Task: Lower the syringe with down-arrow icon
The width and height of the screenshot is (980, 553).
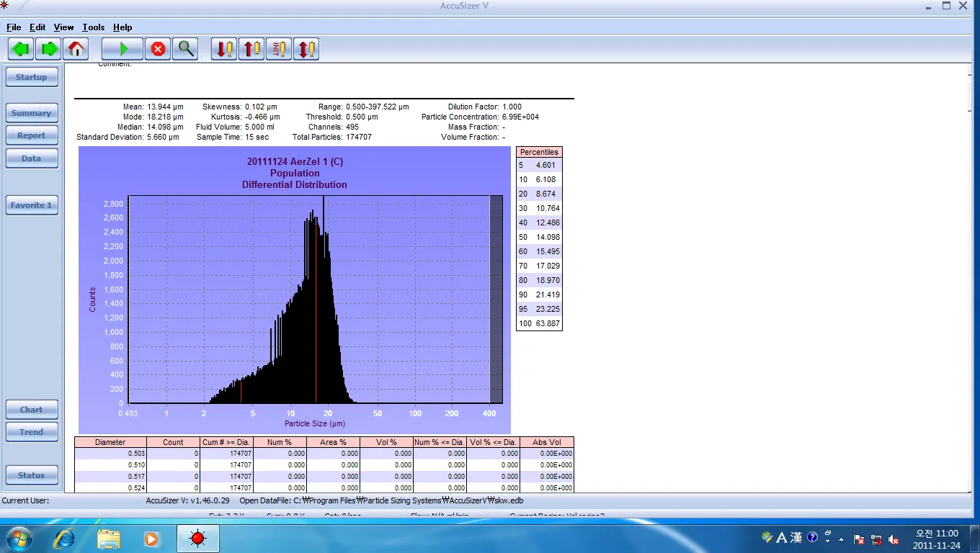Action: [x=224, y=49]
